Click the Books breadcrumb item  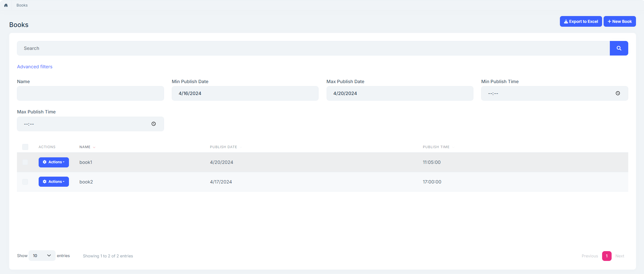[22, 5]
